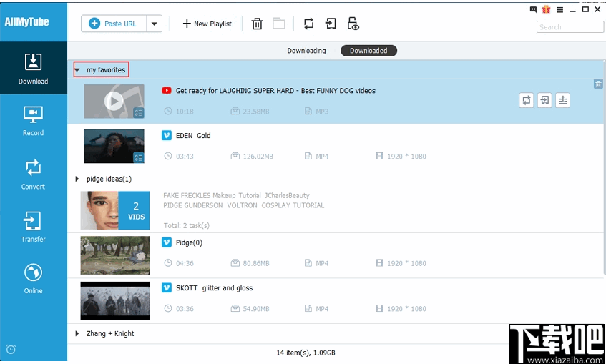Open the Transfer section in sidebar
The image size is (606, 364).
click(33, 227)
